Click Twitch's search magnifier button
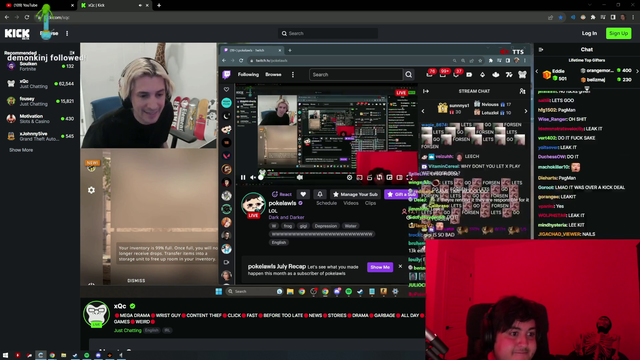The image size is (640, 360). tap(409, 75)
